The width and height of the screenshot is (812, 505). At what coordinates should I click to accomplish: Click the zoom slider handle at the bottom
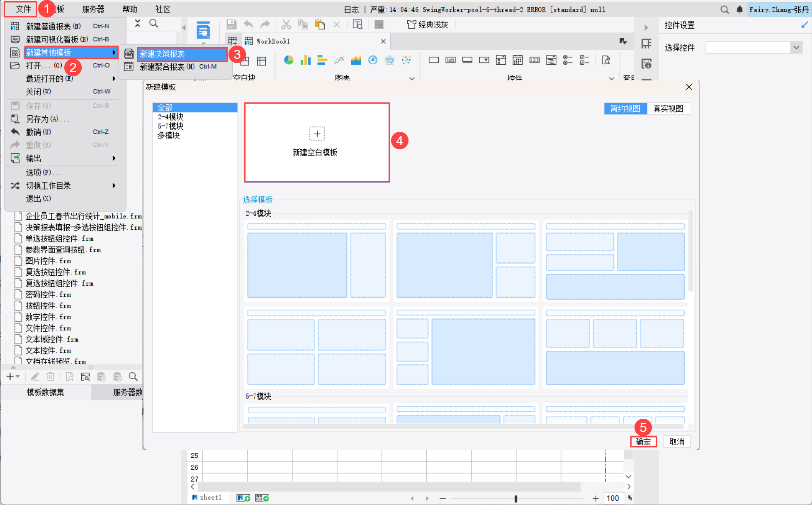click(x=515, y=498)
